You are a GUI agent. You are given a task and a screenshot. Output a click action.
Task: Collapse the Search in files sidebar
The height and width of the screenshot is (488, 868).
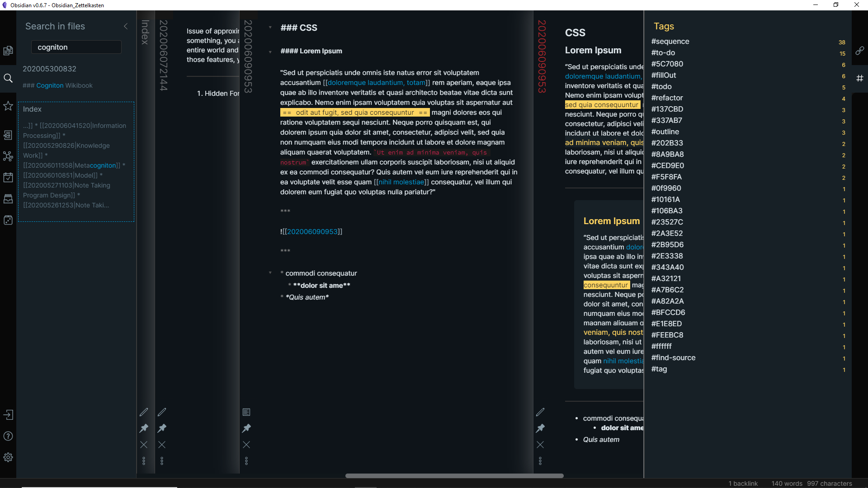[126, 26]
